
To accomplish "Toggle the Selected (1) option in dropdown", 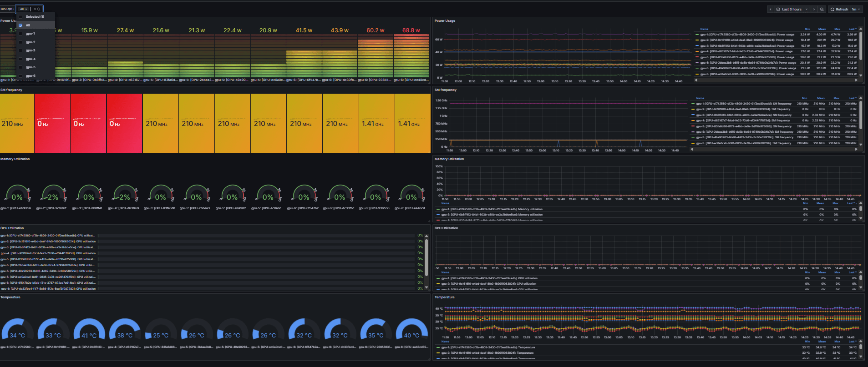I will click(x=20, y=17).
